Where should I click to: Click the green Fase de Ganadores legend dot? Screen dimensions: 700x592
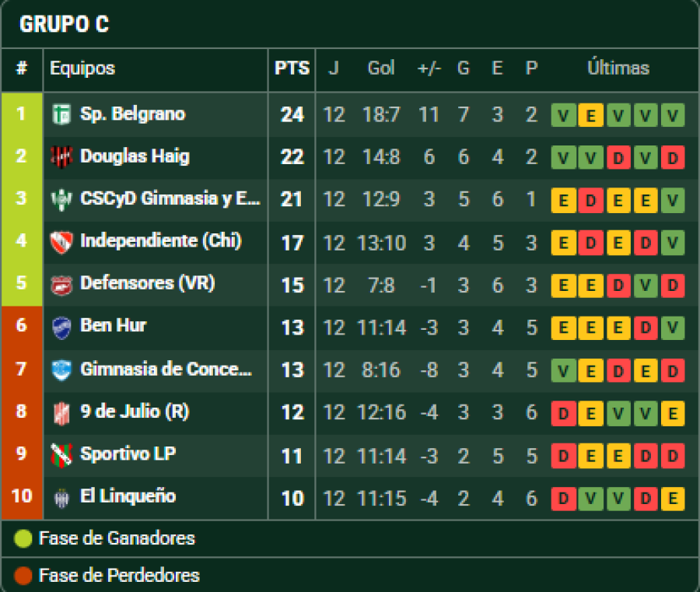click(x=23, y=538)
